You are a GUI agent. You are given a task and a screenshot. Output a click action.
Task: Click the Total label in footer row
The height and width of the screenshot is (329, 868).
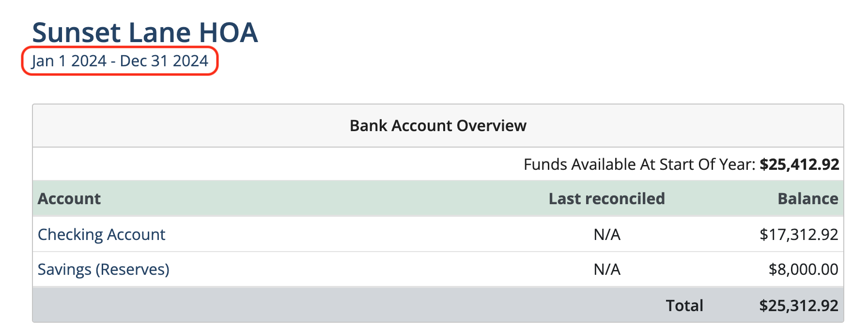684,306
